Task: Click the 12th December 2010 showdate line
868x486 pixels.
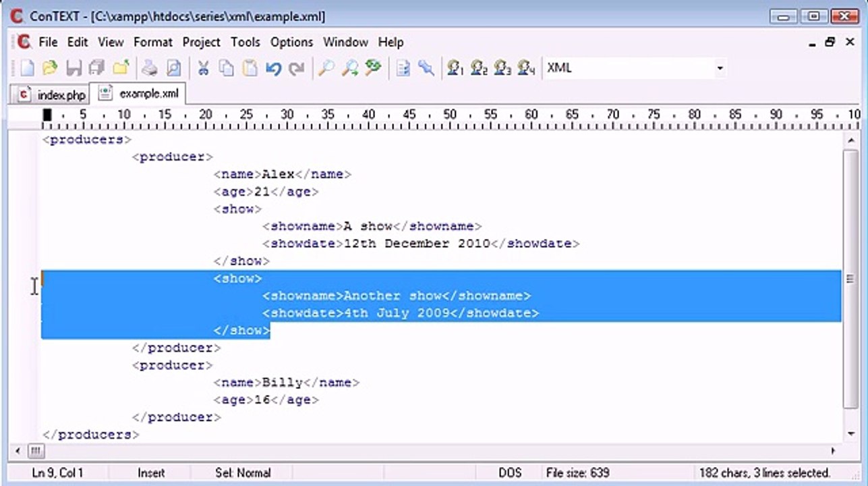Action: (x=421, y=244)
